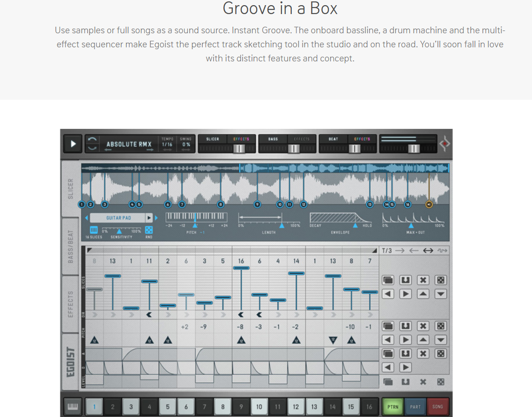Select the next sample after GUITAR PAD
This screenshot has height=417, width=532.
[x=156, y=218]
